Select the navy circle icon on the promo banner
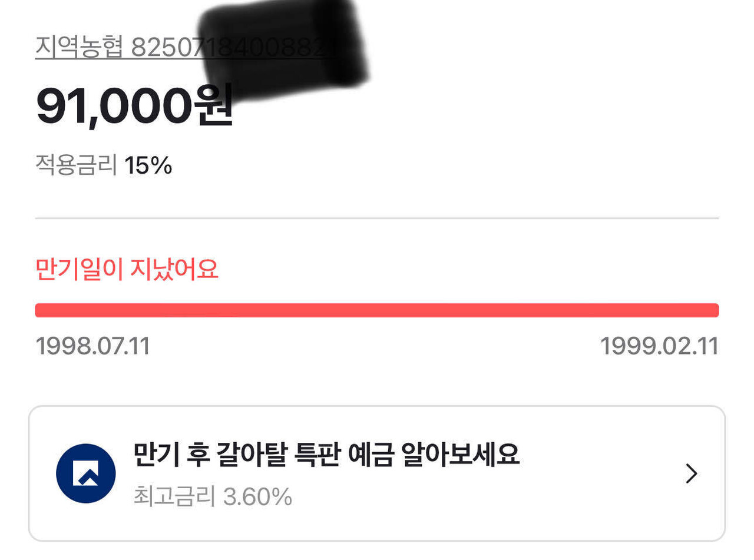 coord(85,473)
